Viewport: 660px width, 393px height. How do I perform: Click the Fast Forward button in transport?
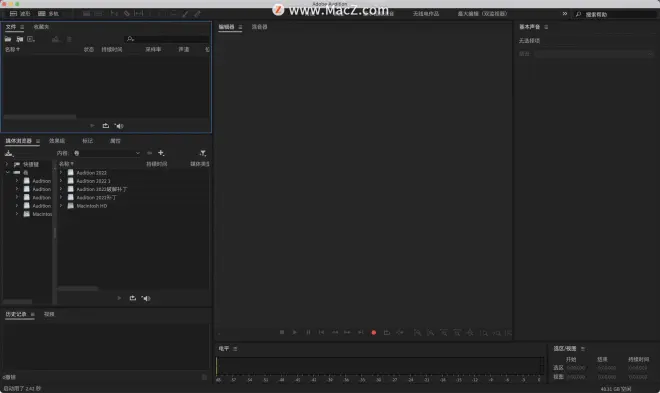click(x=347, y=332)
